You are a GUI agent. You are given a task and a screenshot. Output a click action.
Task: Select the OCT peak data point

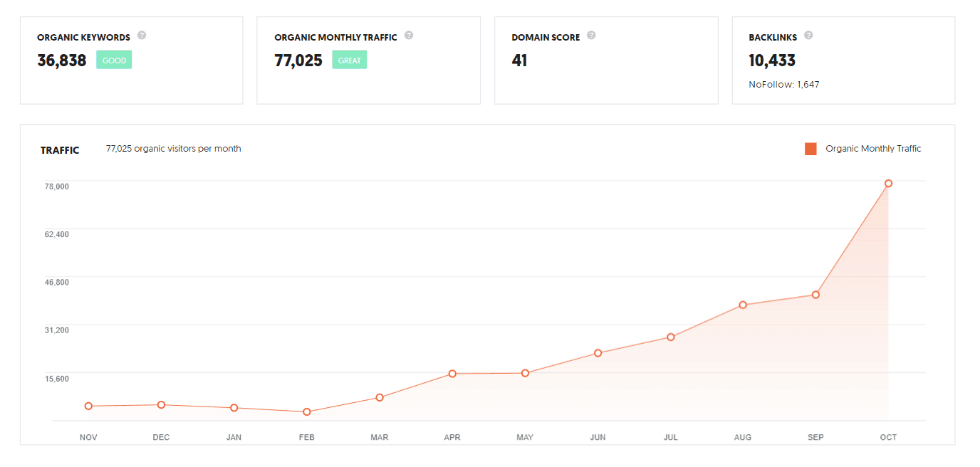tap(888, 184)
